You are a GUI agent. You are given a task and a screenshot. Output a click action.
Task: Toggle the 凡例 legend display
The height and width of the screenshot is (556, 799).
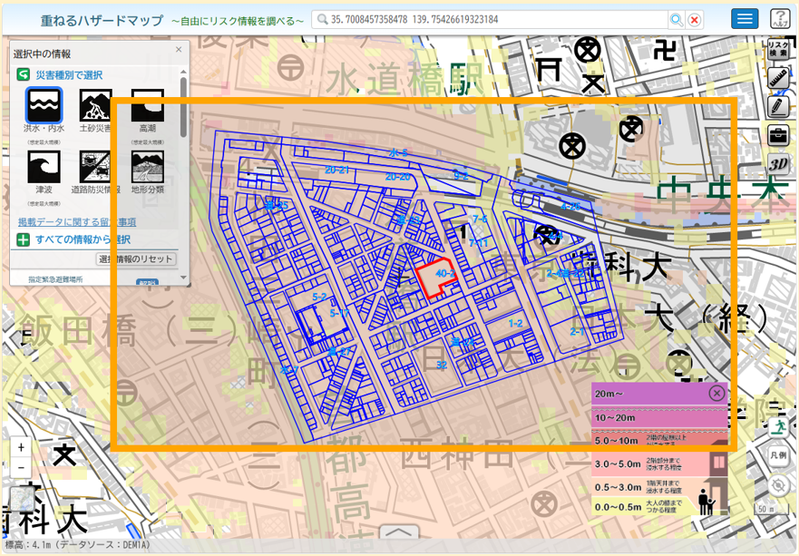pos(779,455)
